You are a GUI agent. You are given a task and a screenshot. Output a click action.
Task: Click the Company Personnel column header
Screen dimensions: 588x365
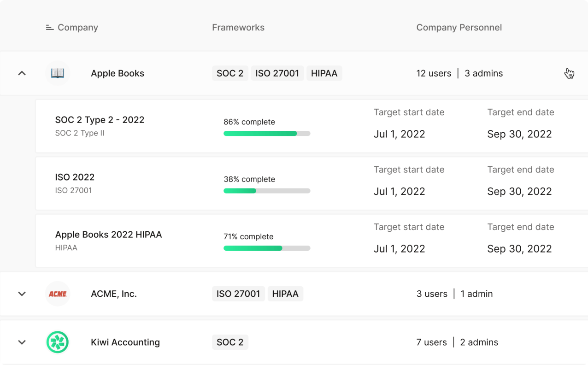(x=459, y=28)
